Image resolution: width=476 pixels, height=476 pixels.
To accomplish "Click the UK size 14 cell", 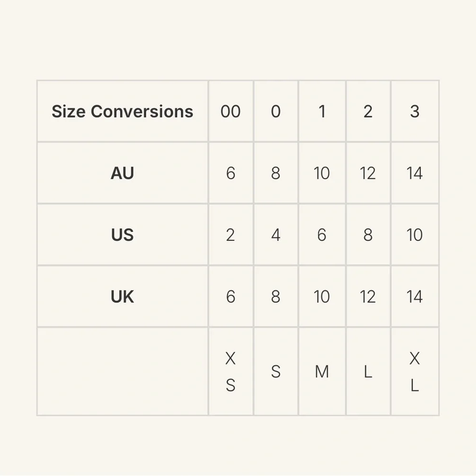I will tap(415, 297).
